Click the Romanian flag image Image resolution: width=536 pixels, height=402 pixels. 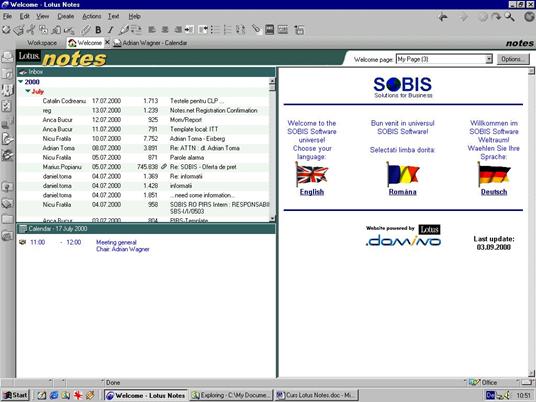[402, 174]
